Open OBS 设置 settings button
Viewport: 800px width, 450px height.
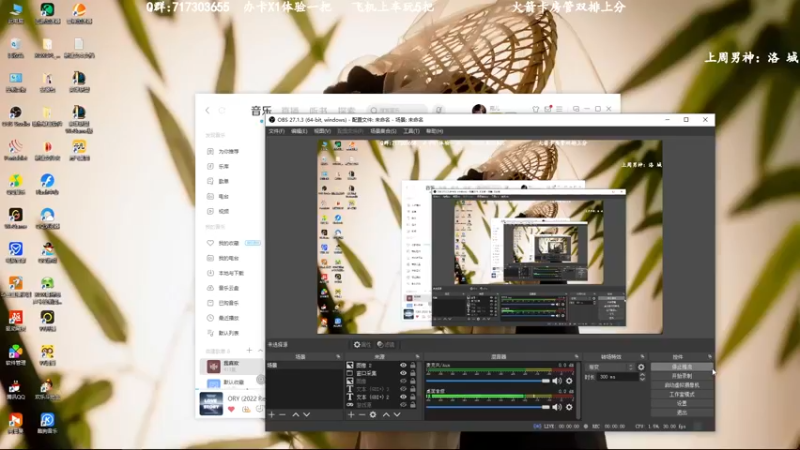(682, 403)
